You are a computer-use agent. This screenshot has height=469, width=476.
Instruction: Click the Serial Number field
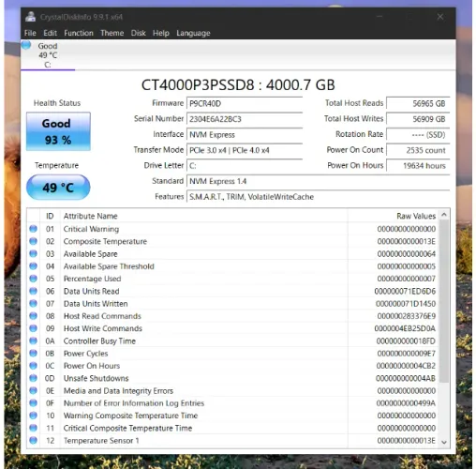pyautogui.click(x=245, y=119)
